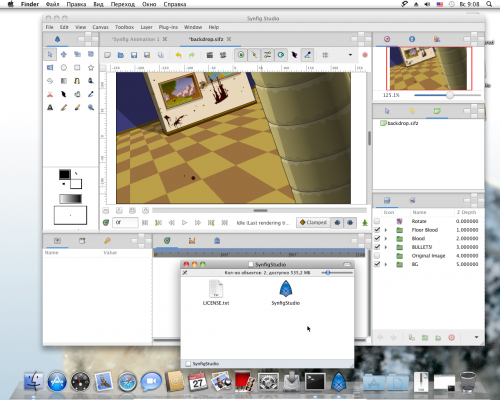This screenshot has height=400, width=500.
Task: Open Terminal from the Dock
Action: 315,381
